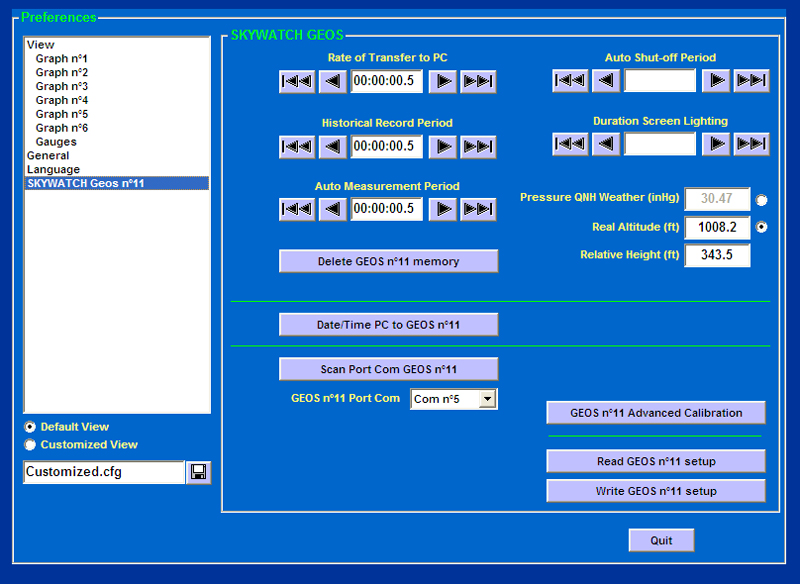Click the Historical Record Period time field

tap(387, 146)
